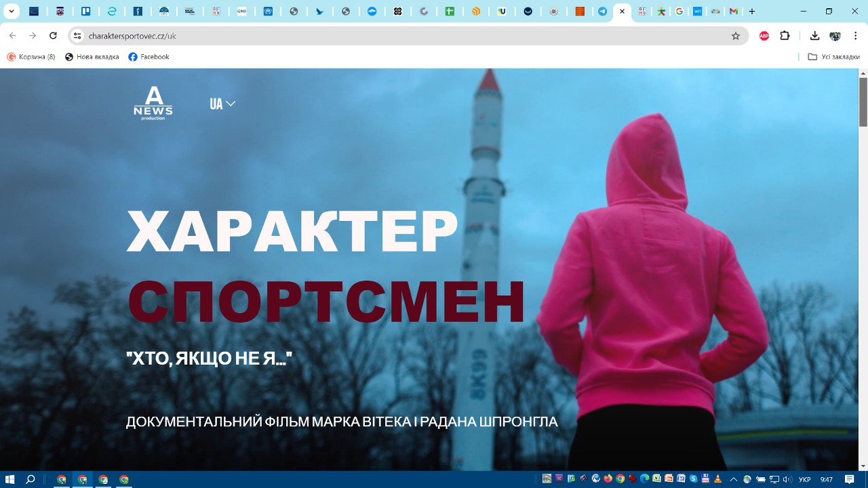Switch to the Google tab
868x488 pixels.
click(679, 12)
